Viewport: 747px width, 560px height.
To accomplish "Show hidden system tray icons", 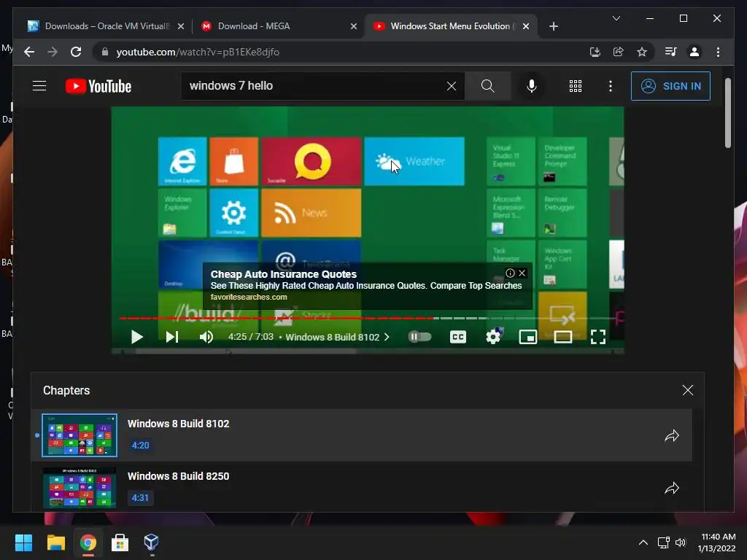I will pos(643,542).
